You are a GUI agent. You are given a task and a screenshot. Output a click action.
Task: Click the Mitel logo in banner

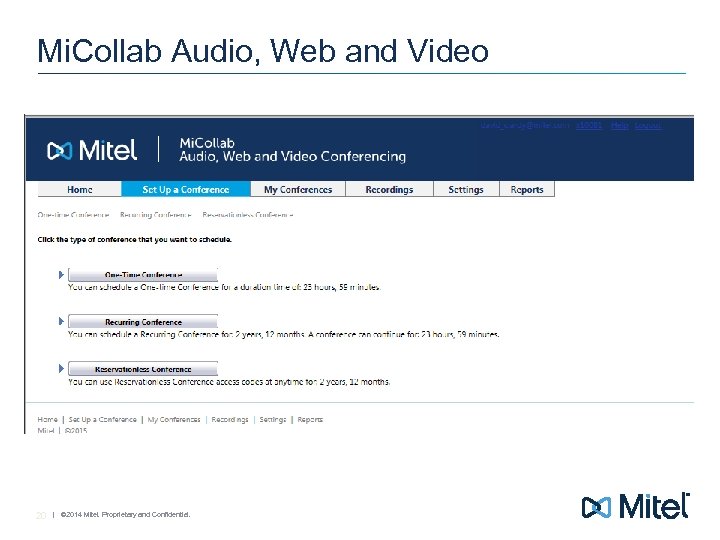coord(92,150)
